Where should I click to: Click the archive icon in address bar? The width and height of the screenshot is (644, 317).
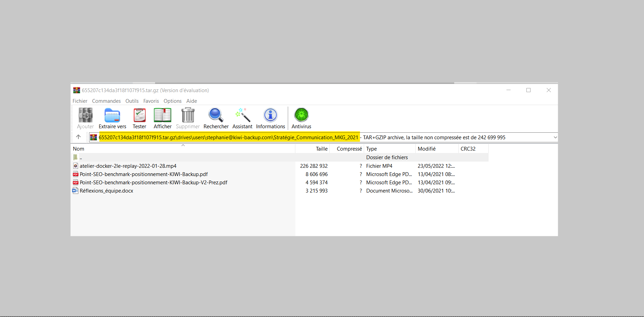94,137
